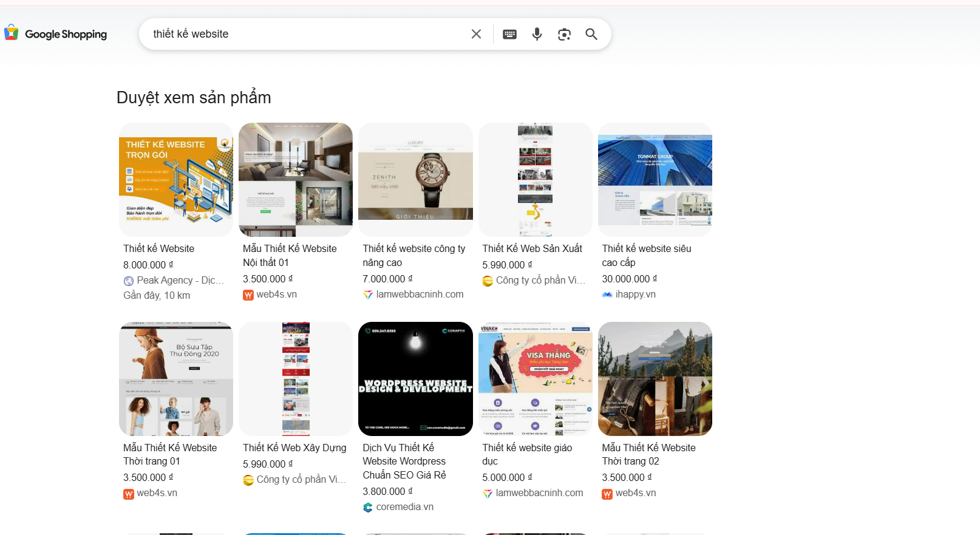Clear the search box text
Image resolution: width=980 pixels, height=535 pixels.
coord(476,34)
